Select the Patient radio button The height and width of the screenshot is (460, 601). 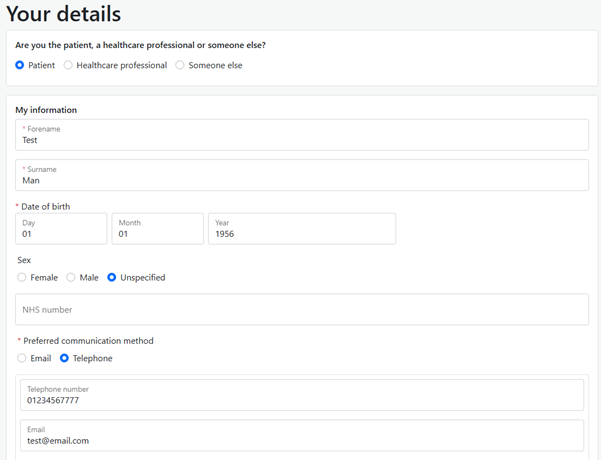(x=20, y=65)
